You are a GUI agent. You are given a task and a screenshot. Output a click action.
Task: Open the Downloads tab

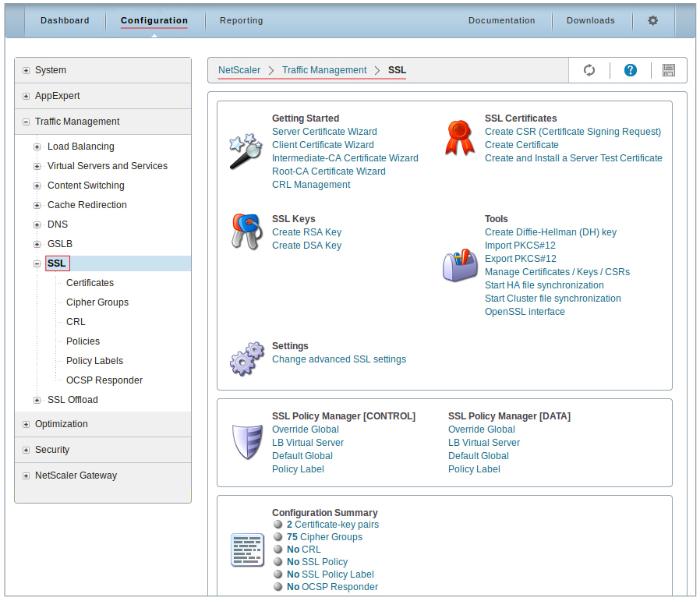click(591, 20)
